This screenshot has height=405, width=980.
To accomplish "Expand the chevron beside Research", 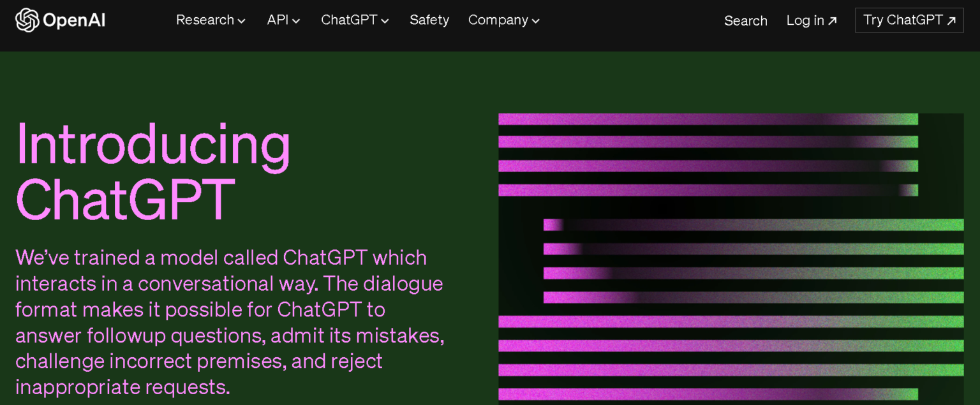I will point(242,21).
